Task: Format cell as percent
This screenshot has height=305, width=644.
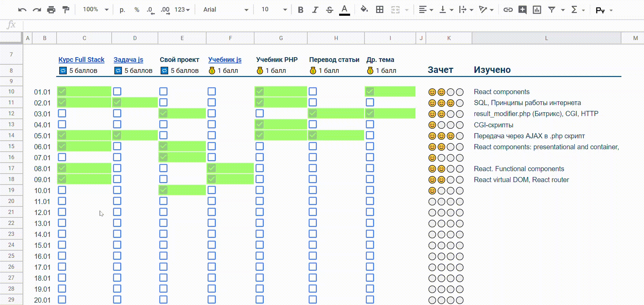Action: (x=137, y=10)
